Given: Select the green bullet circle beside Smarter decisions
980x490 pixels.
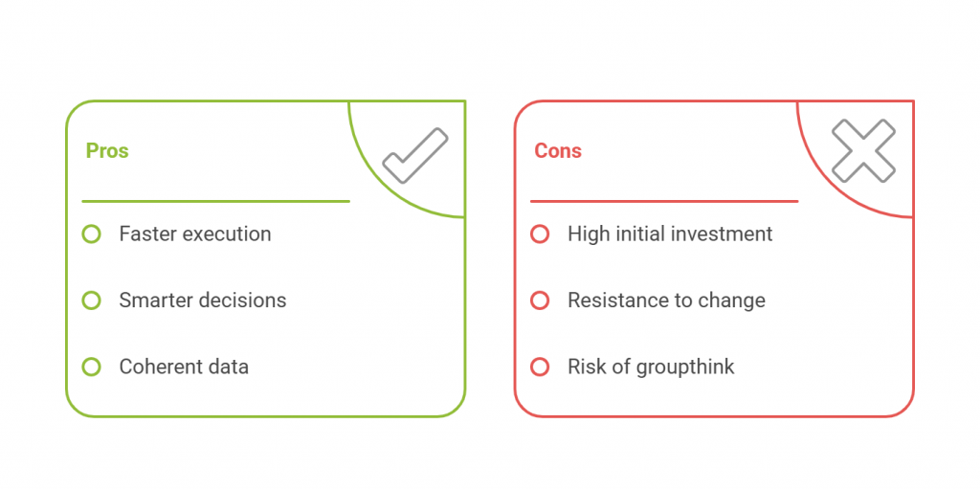Looking at the screenshot, I should point(91,301).
